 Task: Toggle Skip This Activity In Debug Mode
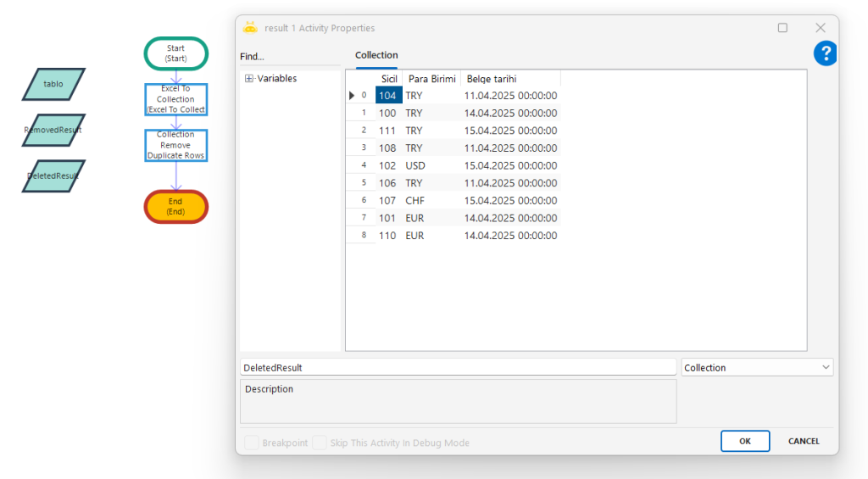pyautogui.click(x=320, y=443)
